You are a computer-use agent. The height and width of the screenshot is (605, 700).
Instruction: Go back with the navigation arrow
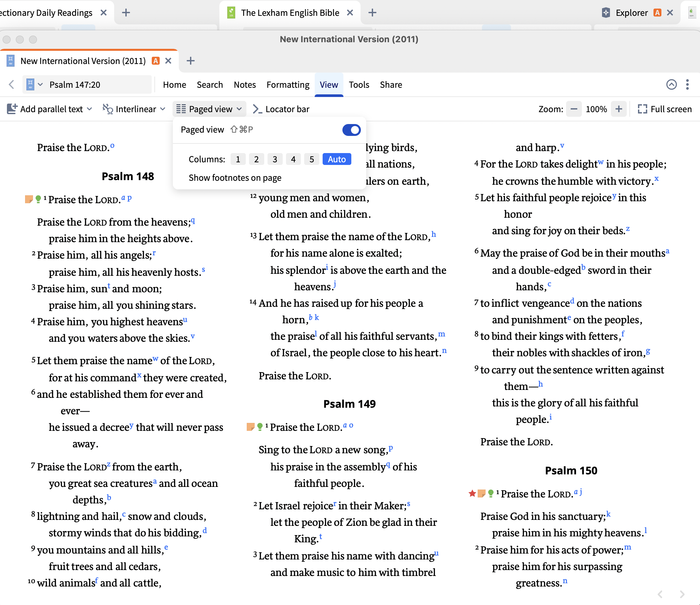[12, 84]
